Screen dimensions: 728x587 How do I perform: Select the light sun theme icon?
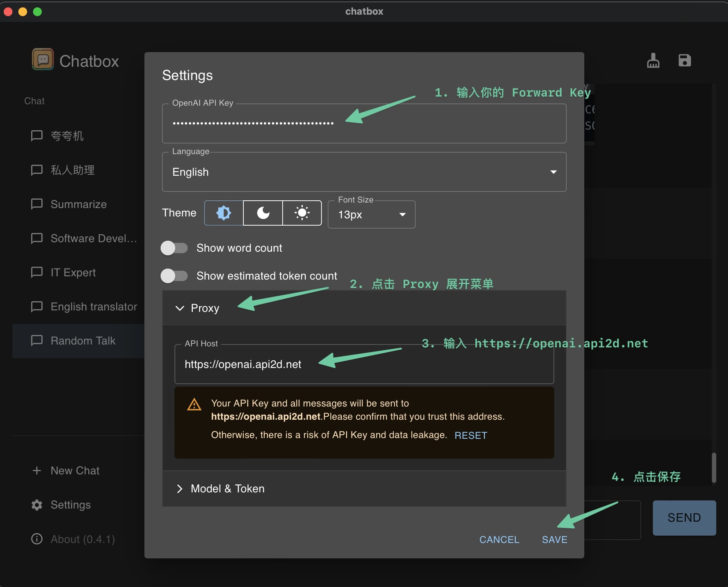point(301,213)
